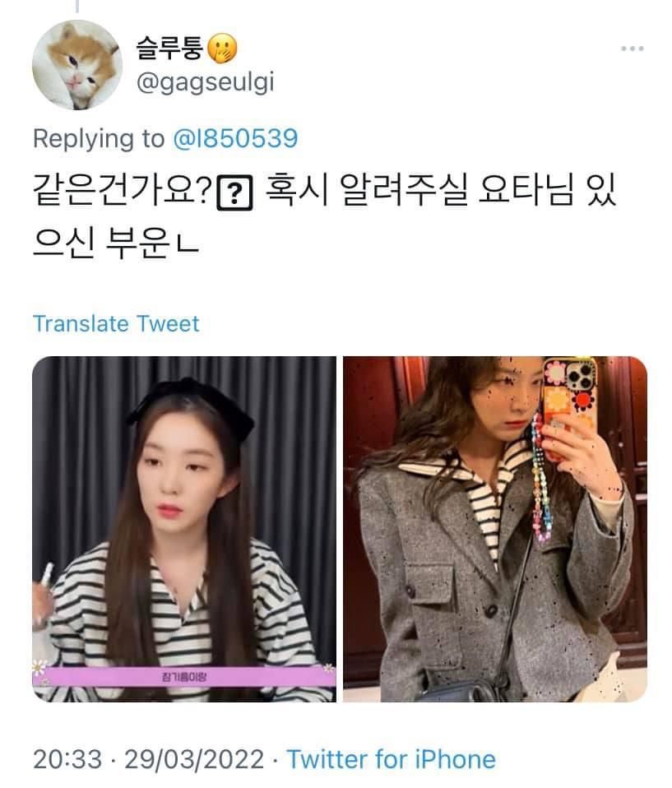Click the tweet text starting with 같은건가요

[324, 215]
